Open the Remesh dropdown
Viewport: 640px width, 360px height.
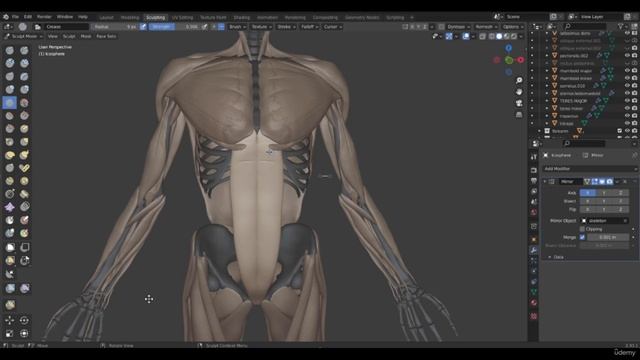click(486, 27)
